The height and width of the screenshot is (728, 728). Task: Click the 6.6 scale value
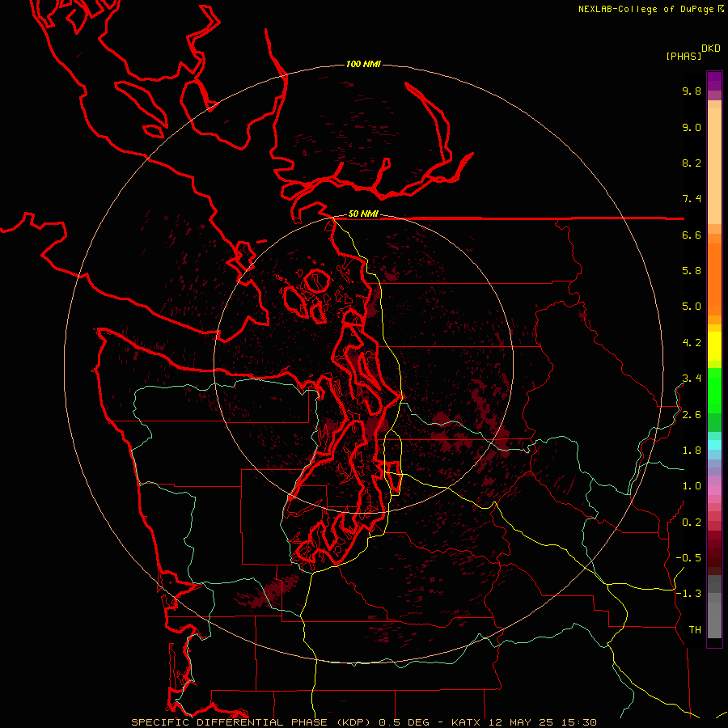(x=692, y=235)
